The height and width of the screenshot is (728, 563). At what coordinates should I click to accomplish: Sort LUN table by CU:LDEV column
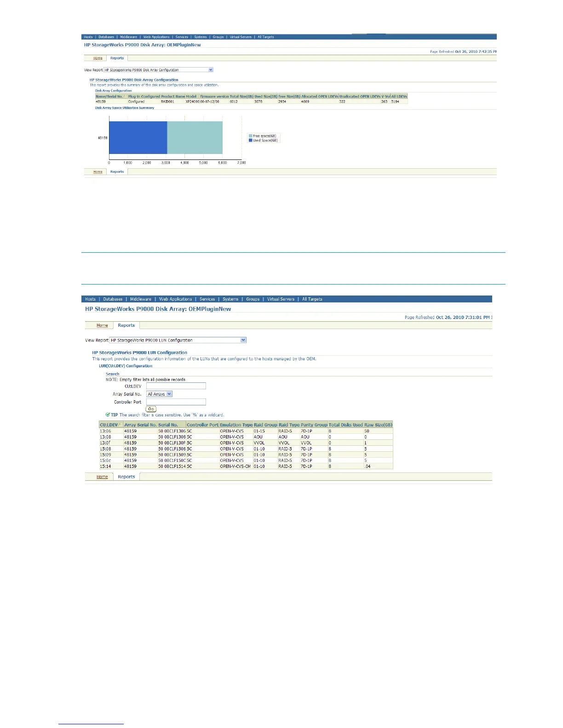click(x=111, y=425)
